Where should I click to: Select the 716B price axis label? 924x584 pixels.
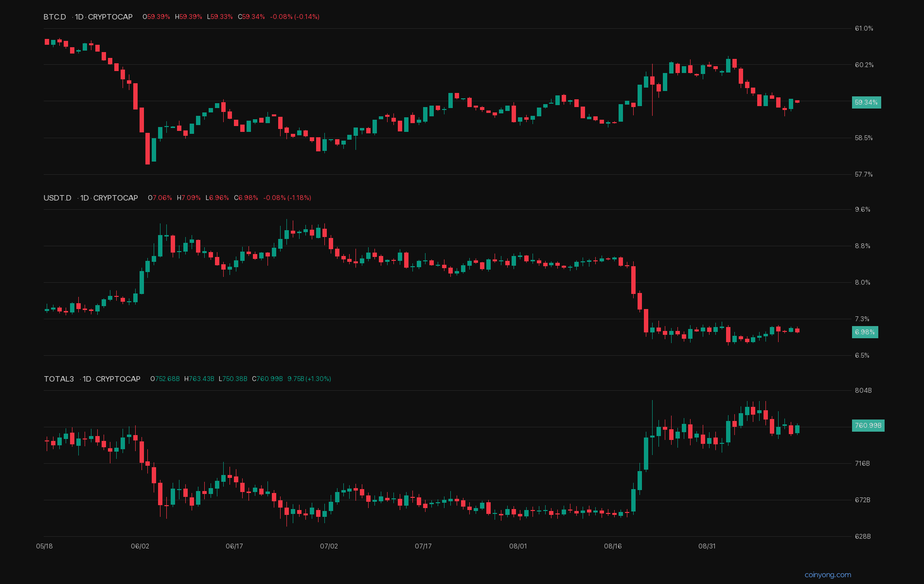[x=862, y=464]
